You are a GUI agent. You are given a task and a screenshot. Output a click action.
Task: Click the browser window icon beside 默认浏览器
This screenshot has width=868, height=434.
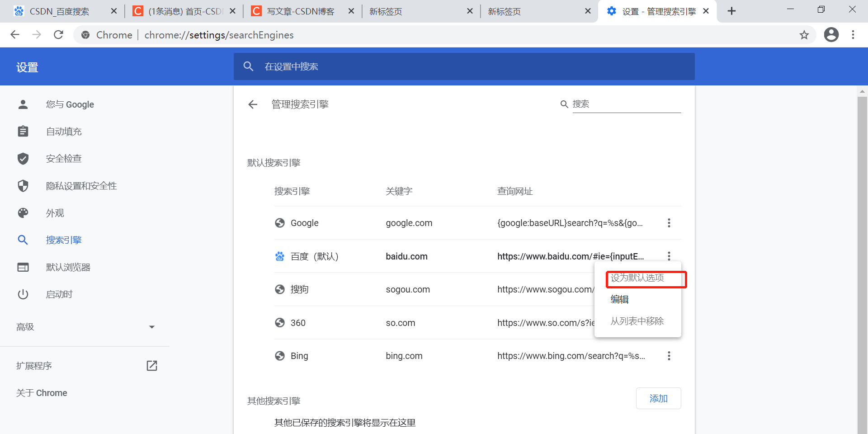pos(23,267)
